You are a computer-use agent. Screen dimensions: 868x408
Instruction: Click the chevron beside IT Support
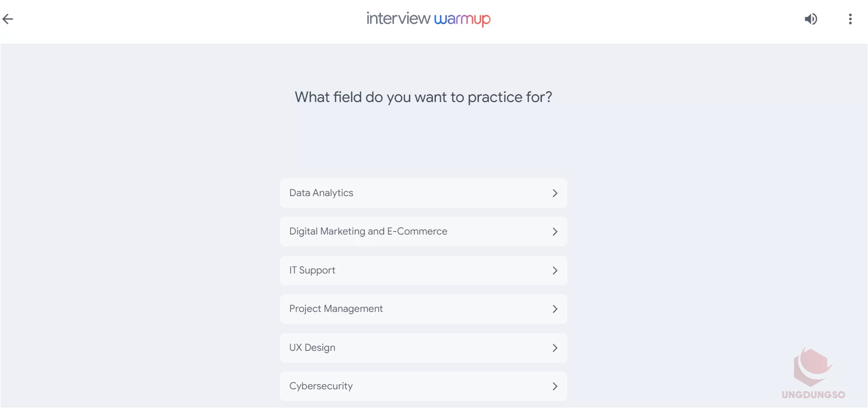[555, 270]
